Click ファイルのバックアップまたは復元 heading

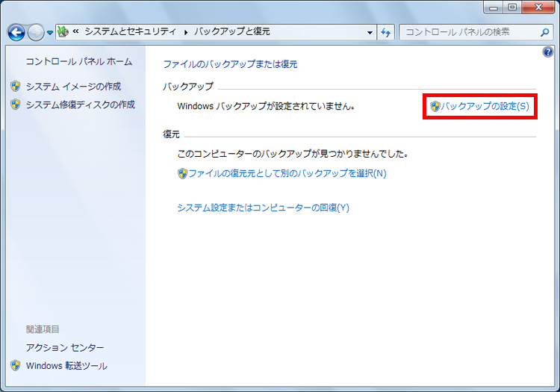click(230, 64)
